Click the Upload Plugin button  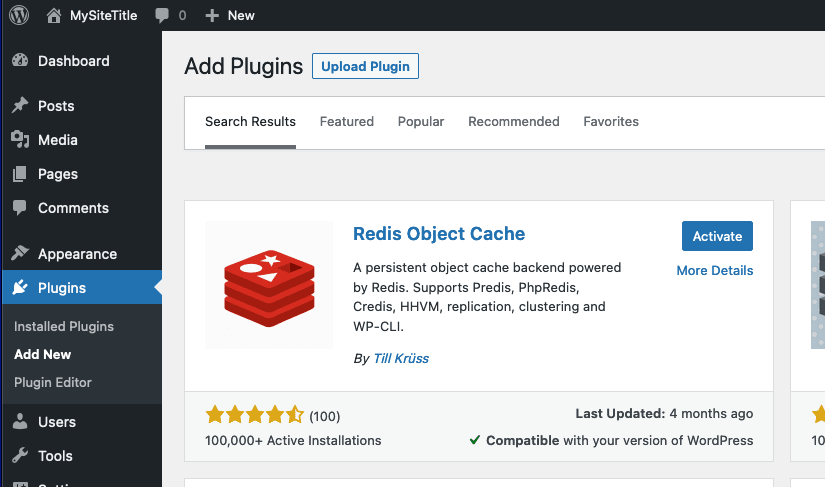tap(365, 66)
